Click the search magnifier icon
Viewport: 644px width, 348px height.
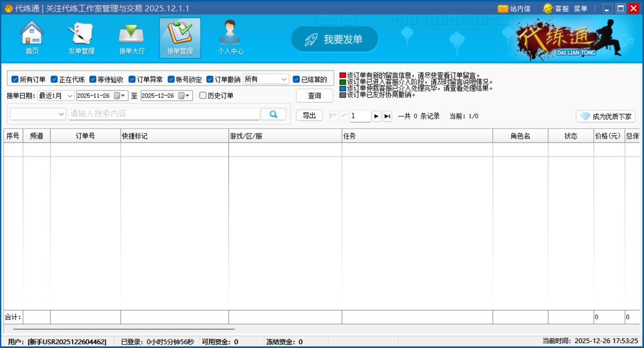pos(274,114)
